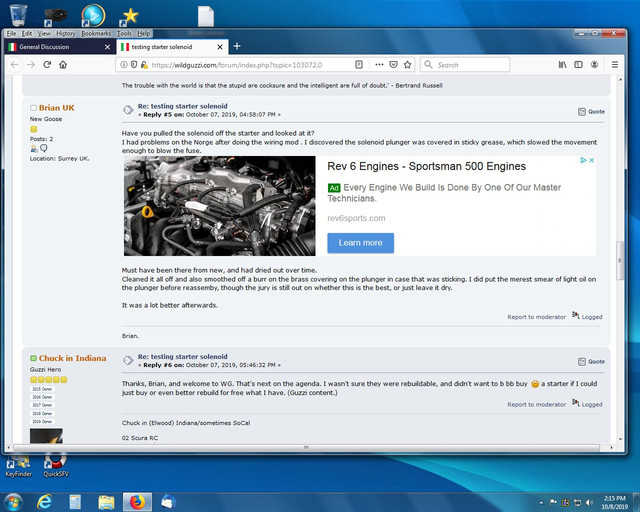The image size is (640, 512).
Task: Open the Library icon in toolbar
Action: [x=562, y=65]
